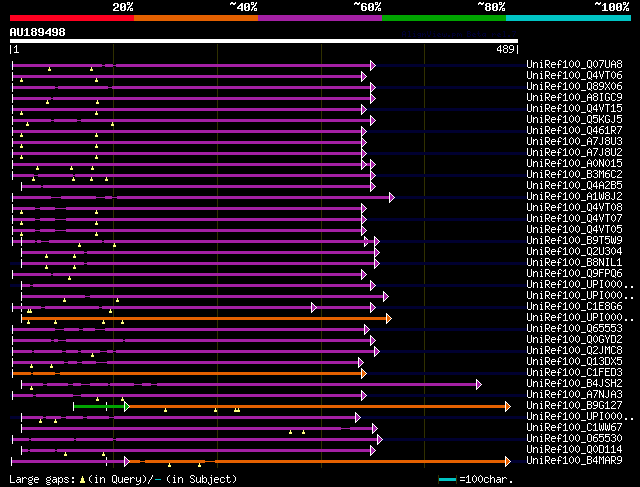Select the UniRef100_B9T5W9 label
640x487 pixels.
point(574,241)
